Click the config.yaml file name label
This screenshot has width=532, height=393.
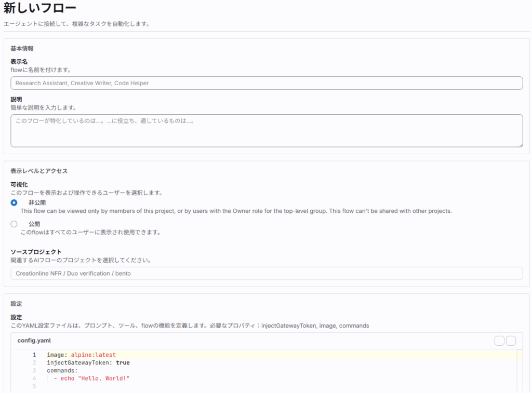click(34, 341)
